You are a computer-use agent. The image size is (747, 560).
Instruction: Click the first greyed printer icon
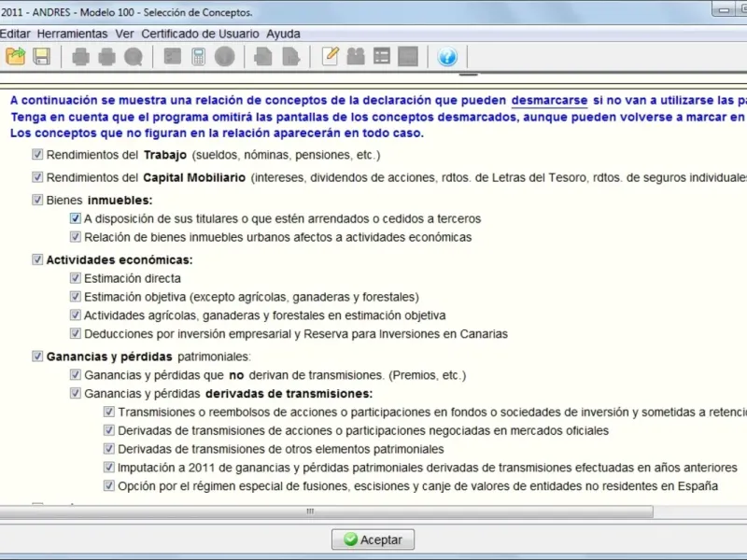tap(80, 57)
